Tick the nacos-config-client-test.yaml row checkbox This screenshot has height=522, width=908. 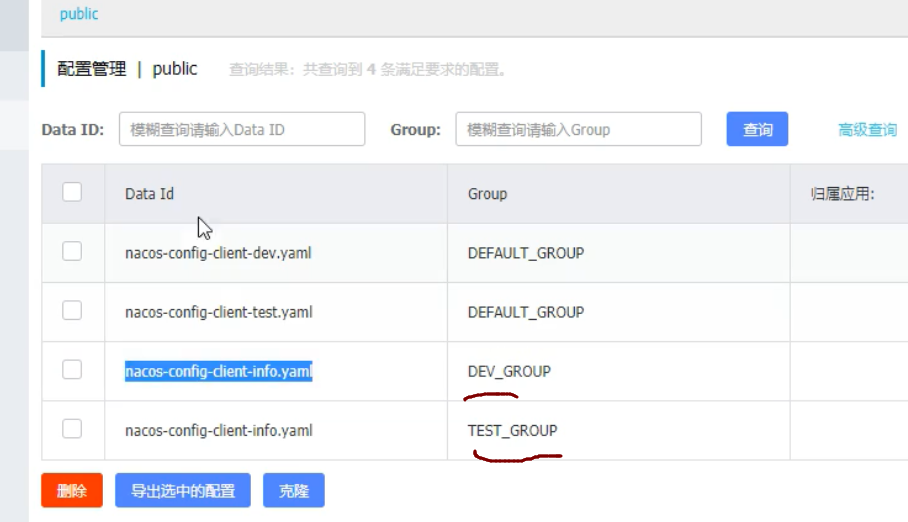tap(72, 311)
